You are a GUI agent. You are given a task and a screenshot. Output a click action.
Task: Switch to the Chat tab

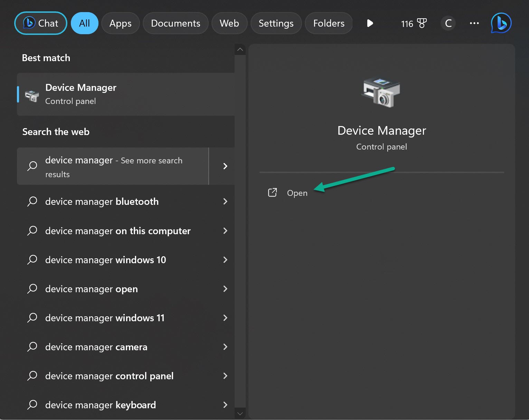point(41,23)
